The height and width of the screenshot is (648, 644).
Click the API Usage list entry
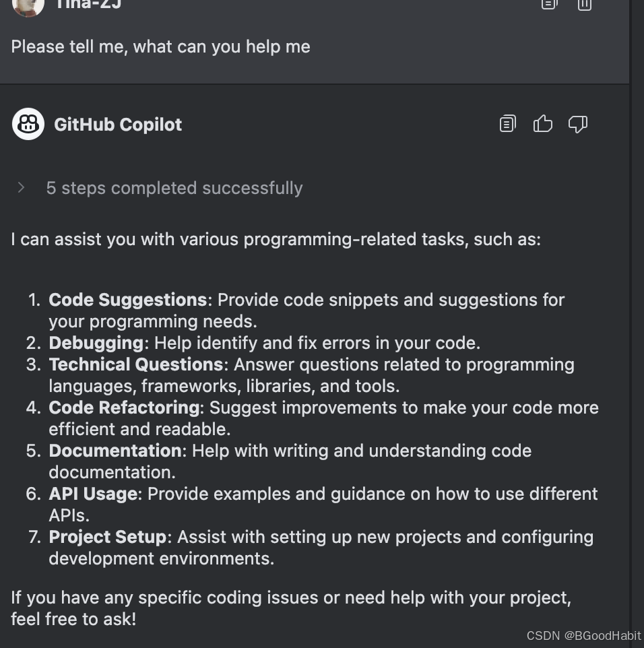point(312,504)
